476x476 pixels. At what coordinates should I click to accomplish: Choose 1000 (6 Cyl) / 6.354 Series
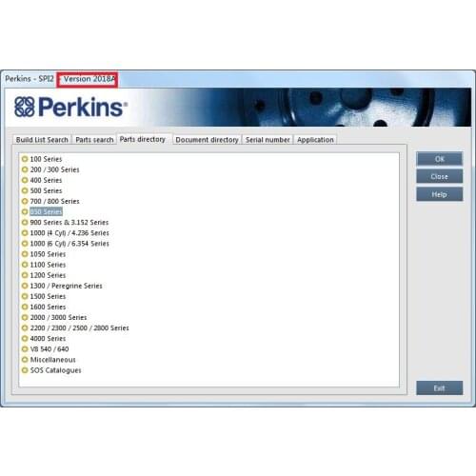click(69, 244)
